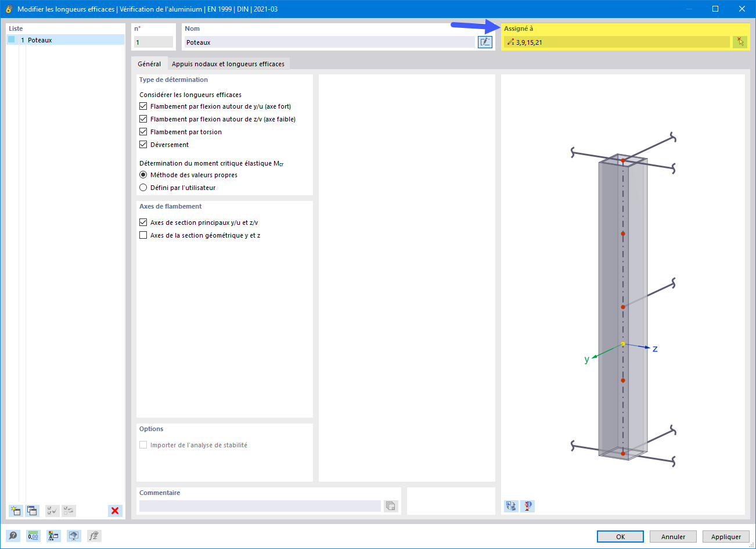Toggle flexural buckling about z/v weak axis

coord(143,119)
